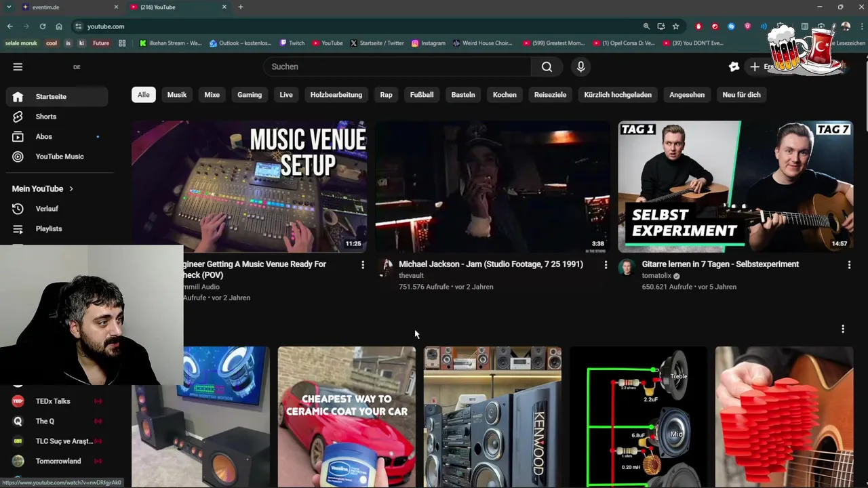Select the Gaming filter chip
This screenshot has width=868, height=488.
250,95
